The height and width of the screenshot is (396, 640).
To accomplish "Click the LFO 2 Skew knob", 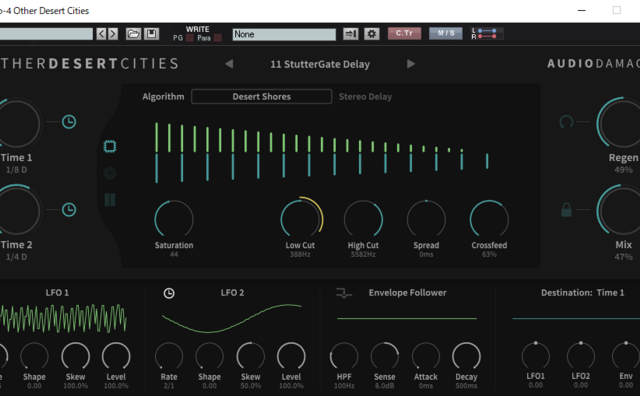I will (x=251, y=356).
